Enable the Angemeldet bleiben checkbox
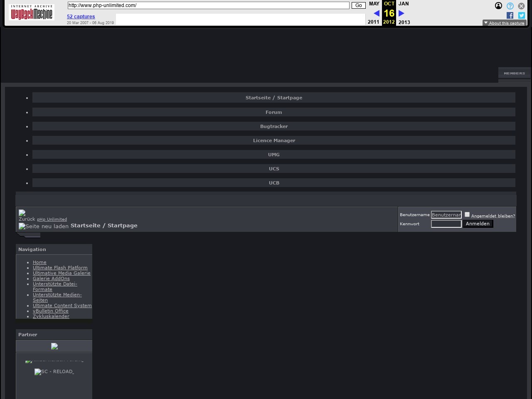Image resolution: width=532 pixels, height=399 pixels. click(x=467, y=214)
